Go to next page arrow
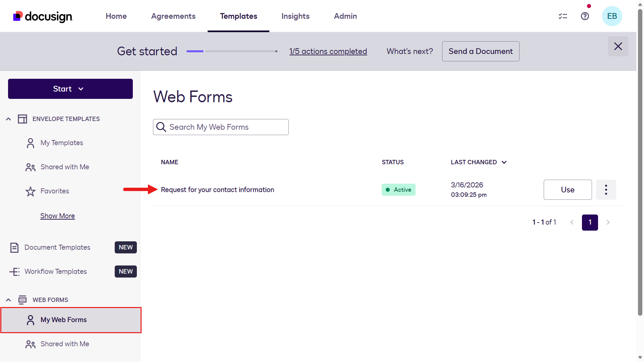This screenshot has width=644, height=362. coord(608,222)
